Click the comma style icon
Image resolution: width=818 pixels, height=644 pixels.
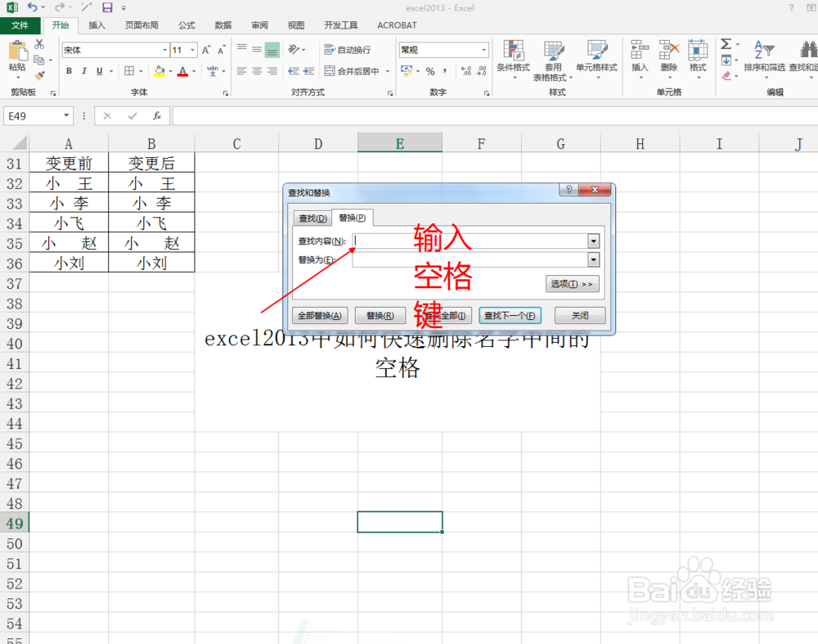point(445,71)
